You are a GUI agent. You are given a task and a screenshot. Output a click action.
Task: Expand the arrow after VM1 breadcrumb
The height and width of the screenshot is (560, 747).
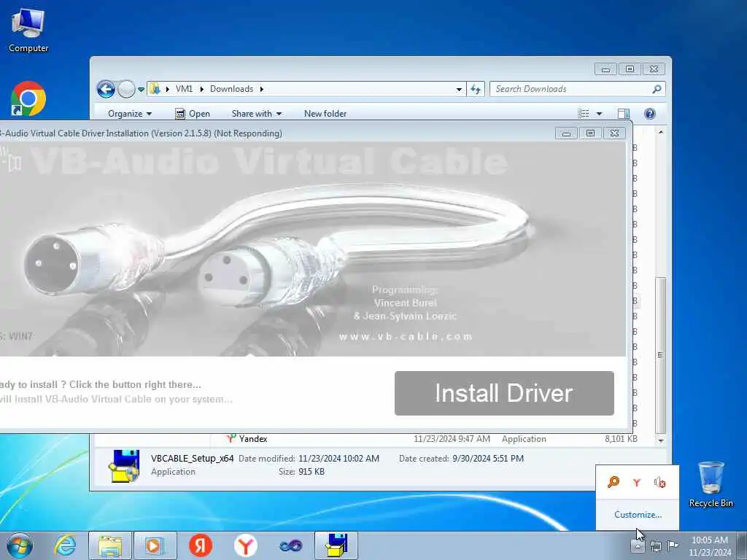pyautogui.click(x=201, y=89)
